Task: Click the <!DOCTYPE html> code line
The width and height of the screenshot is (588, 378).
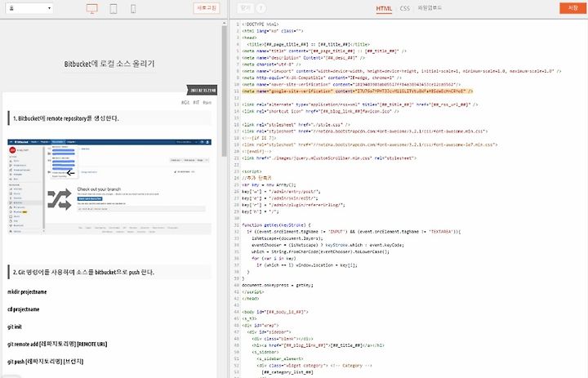Action: coord(261,24)
